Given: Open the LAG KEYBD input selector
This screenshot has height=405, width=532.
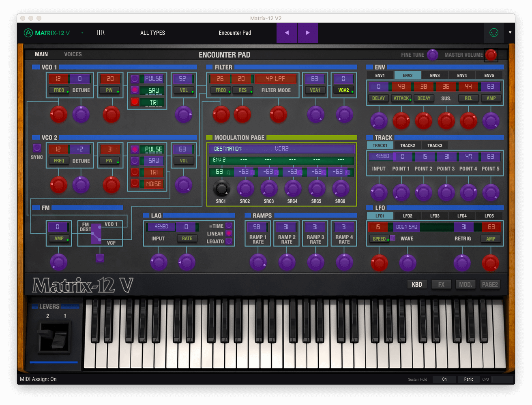Looking at the screenshot, I should [161, 227].
